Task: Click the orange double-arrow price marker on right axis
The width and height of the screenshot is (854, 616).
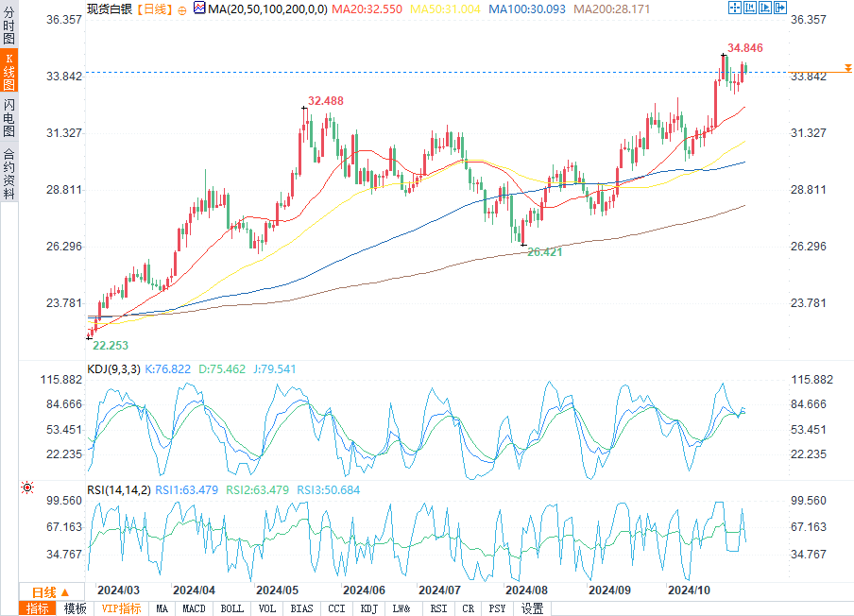Action: (848, 71)
